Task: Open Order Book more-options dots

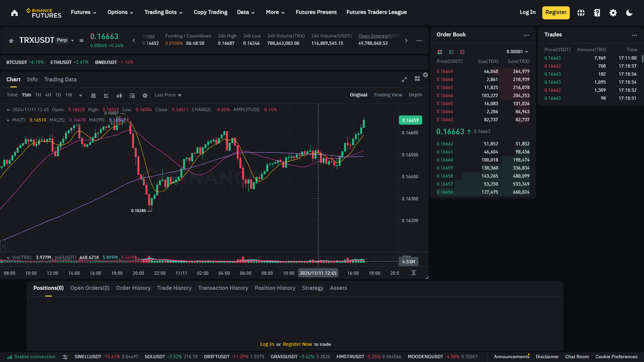Action: point(526,35)
